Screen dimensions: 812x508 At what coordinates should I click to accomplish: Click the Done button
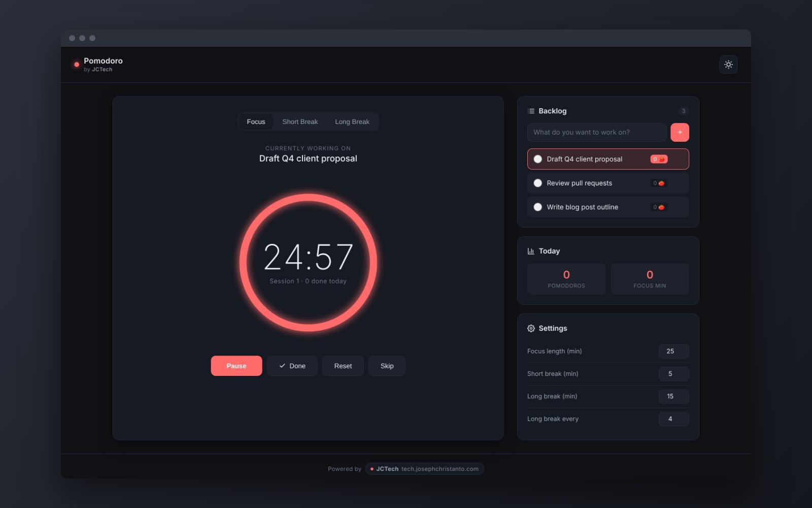(292, 366)
